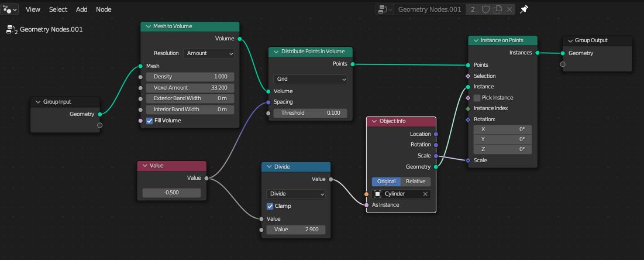Uncheck Clamp on Divide node
644x260 pixels.
click(x=270, y=206)
